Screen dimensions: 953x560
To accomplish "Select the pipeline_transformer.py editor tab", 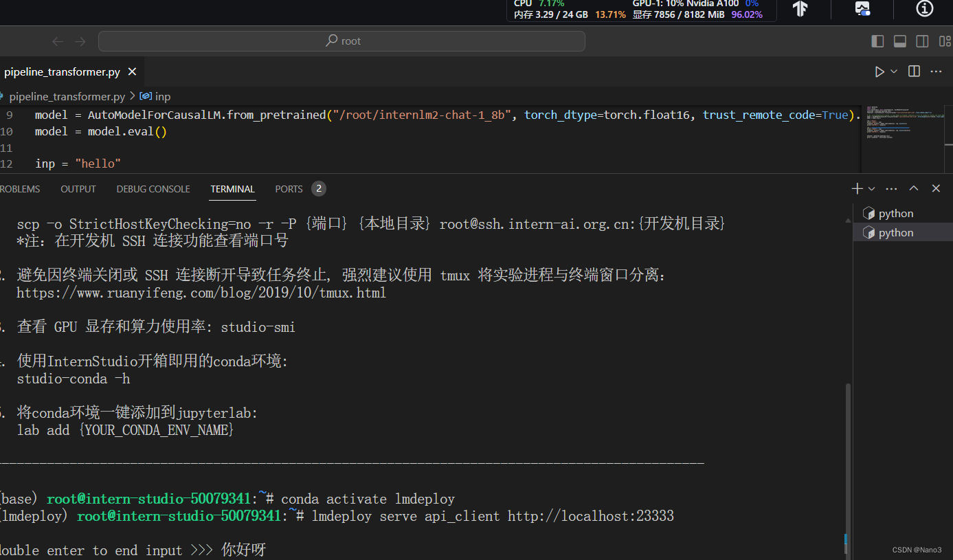I will 70,71.
